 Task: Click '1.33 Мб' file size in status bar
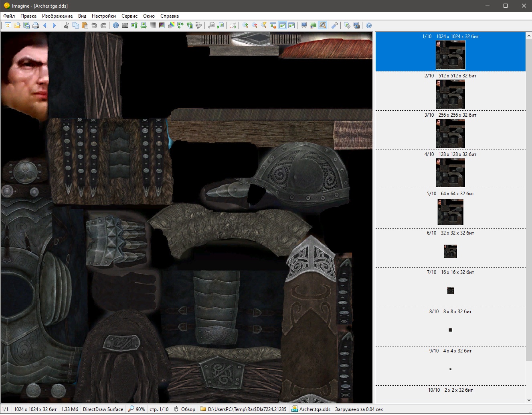[70, 409]
